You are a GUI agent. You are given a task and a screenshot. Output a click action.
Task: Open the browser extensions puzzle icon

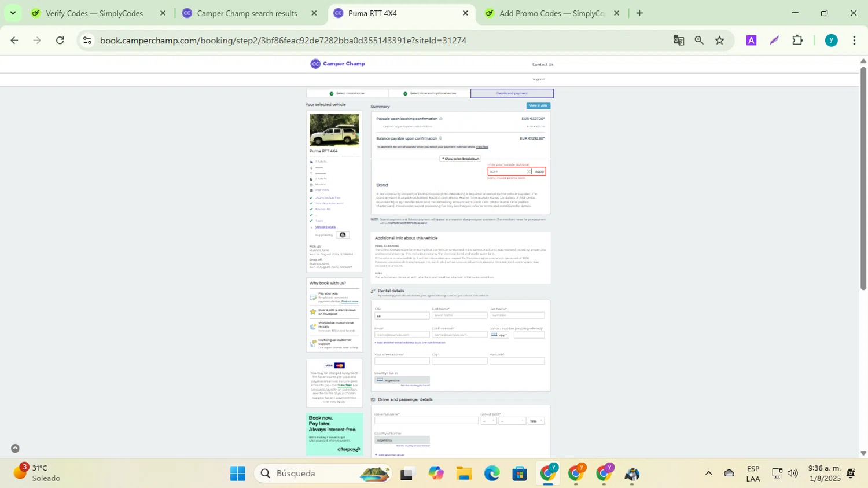797,41
